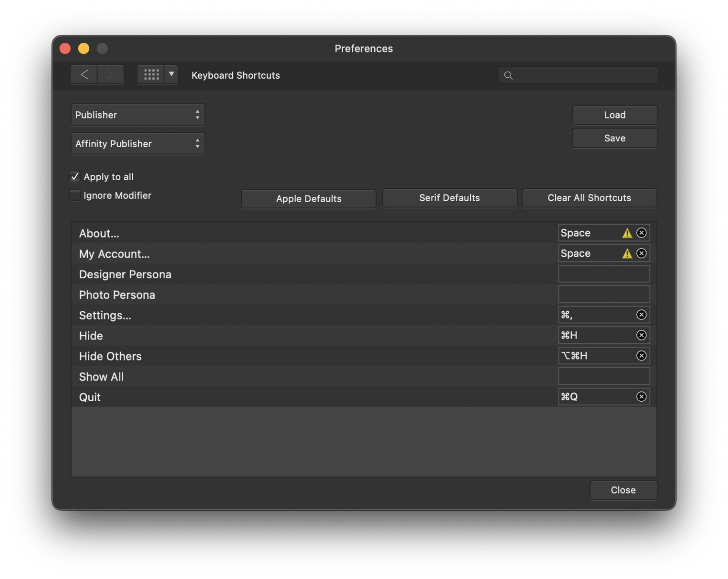Clear the About shortcut with X icon
Screen dimensions: 728x579
641,233
